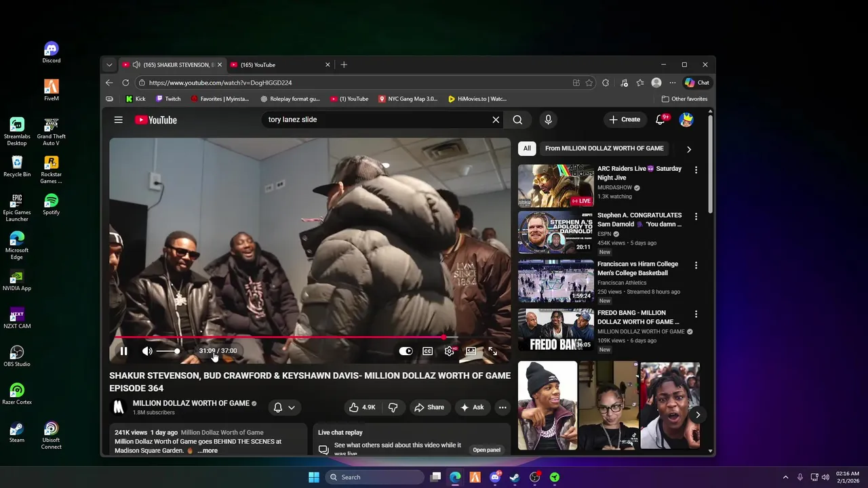The width and height of the screenshot is (868, 488).
Task: Enter full screen mode
Action: [492, 351]
